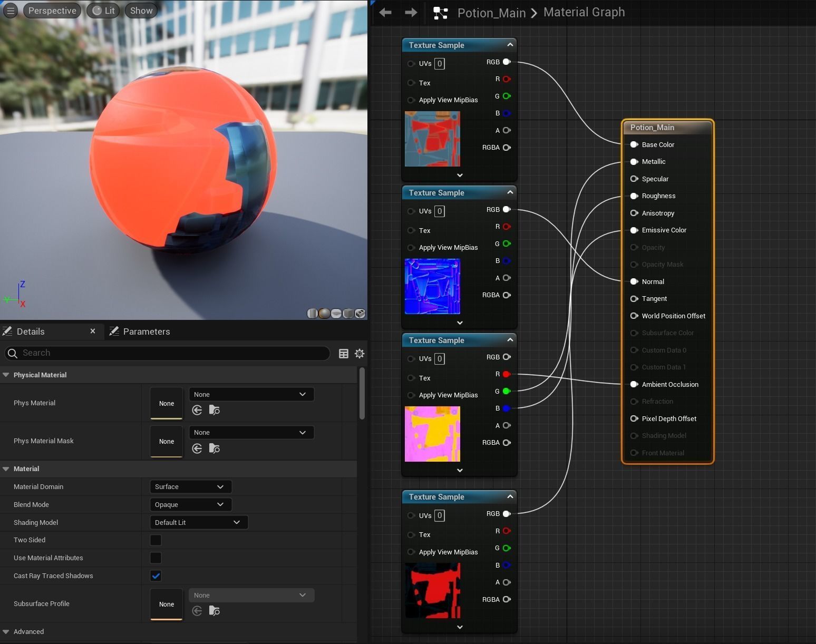Click the Phys Material None thumbnail

pos(167,403)
